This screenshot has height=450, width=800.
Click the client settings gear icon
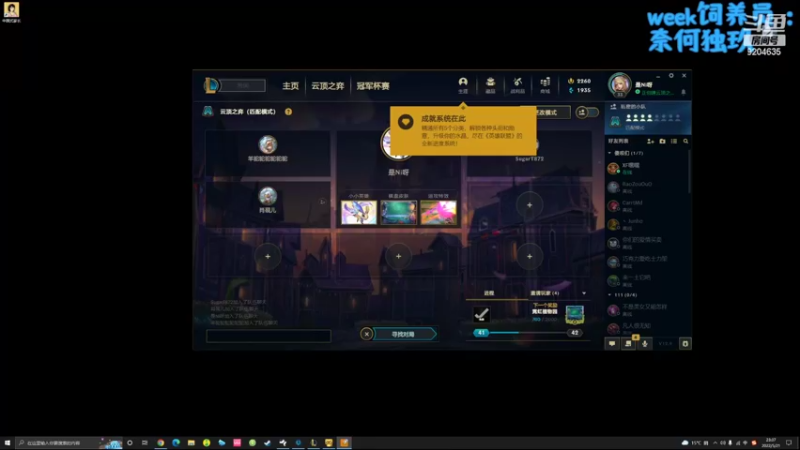(x=671, y=76)
